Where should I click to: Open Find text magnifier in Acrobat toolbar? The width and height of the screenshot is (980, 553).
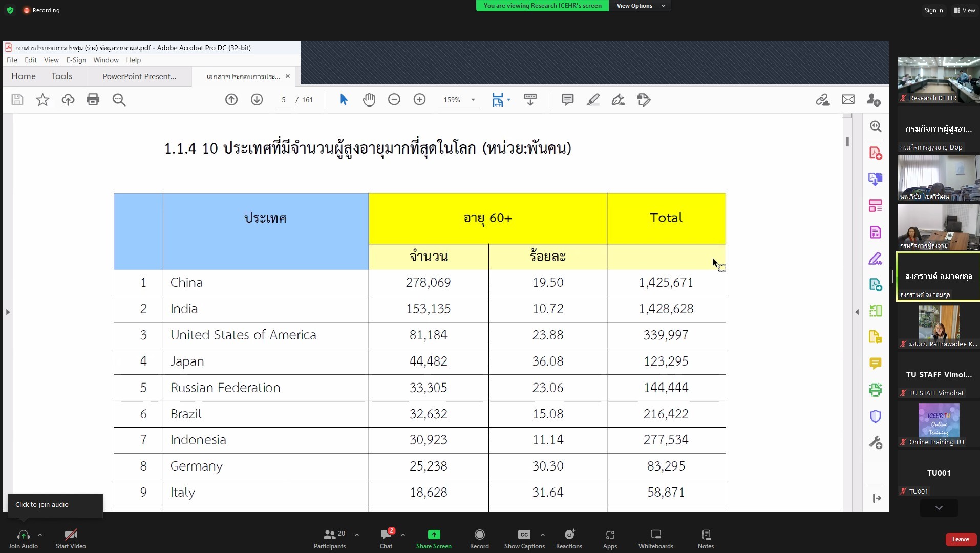coord(119,100)
